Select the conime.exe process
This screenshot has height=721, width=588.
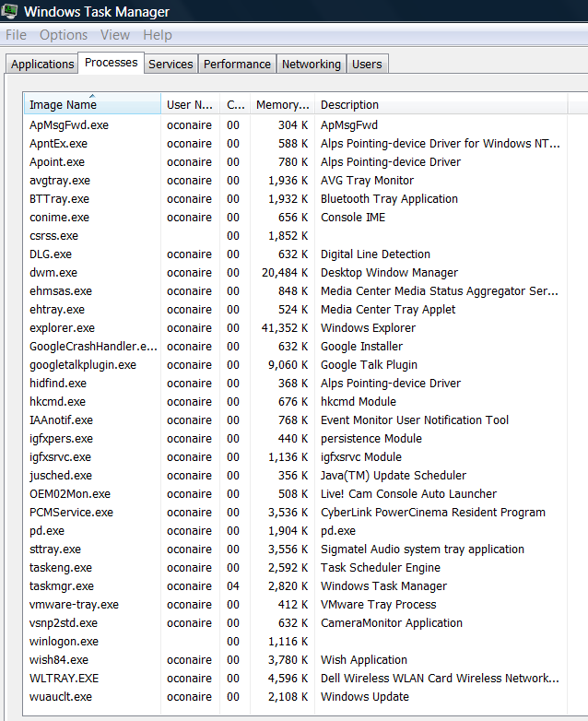click(x=295, y=217)
